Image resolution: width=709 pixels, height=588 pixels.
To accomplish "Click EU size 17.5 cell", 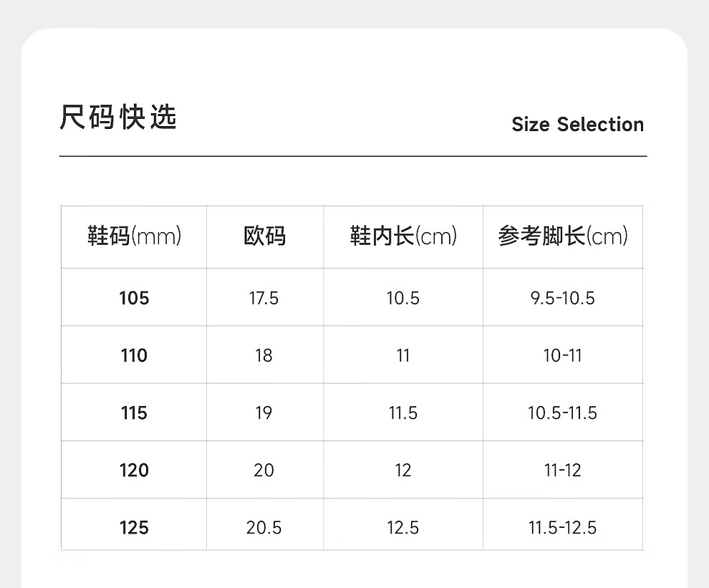I will tap(264, 298).
